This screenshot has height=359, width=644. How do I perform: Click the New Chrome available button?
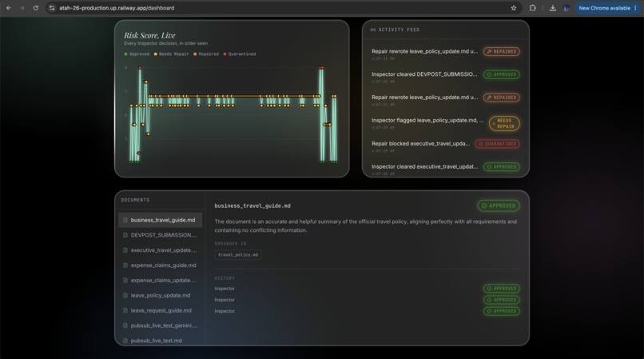[x=604, y=8]
